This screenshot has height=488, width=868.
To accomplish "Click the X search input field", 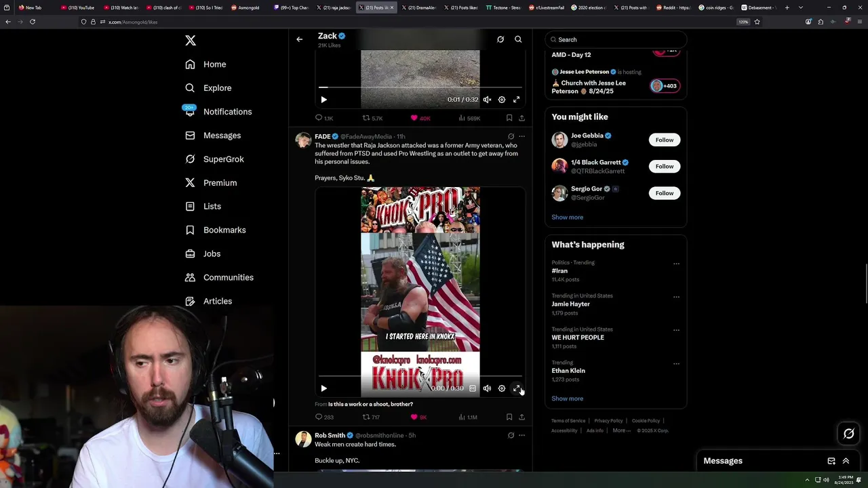I will (616, 39).
